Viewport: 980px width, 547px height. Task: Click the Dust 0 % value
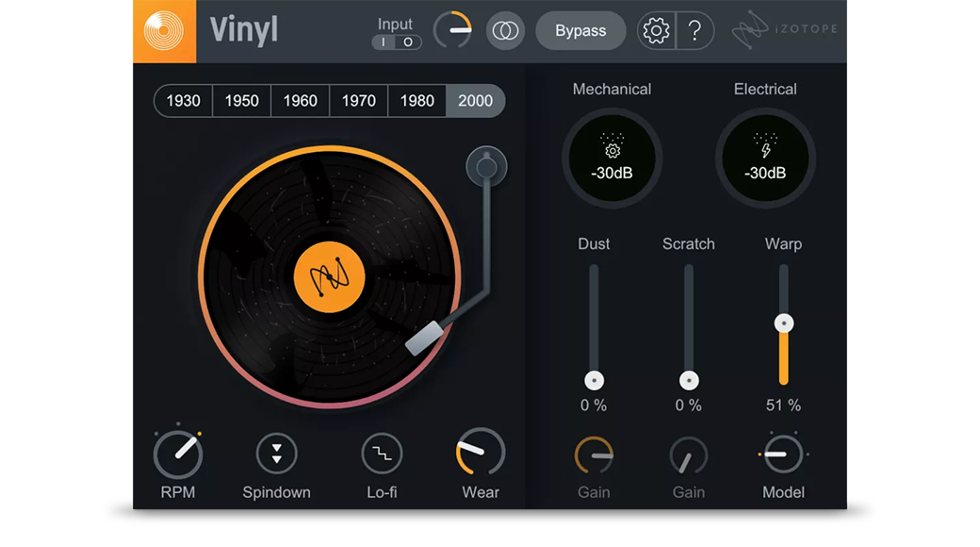pos(594,406)
